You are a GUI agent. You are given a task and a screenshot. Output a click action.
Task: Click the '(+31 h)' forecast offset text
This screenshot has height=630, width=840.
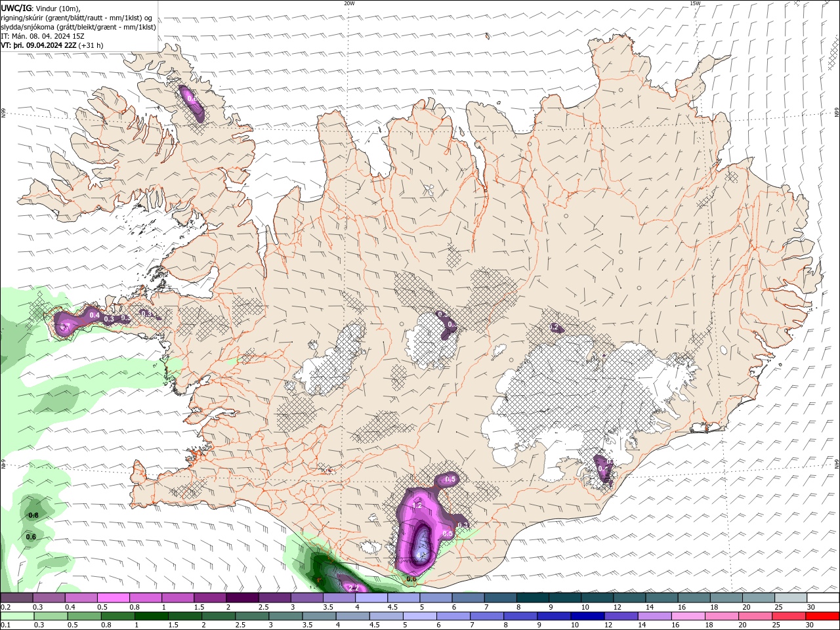point(91,45)
